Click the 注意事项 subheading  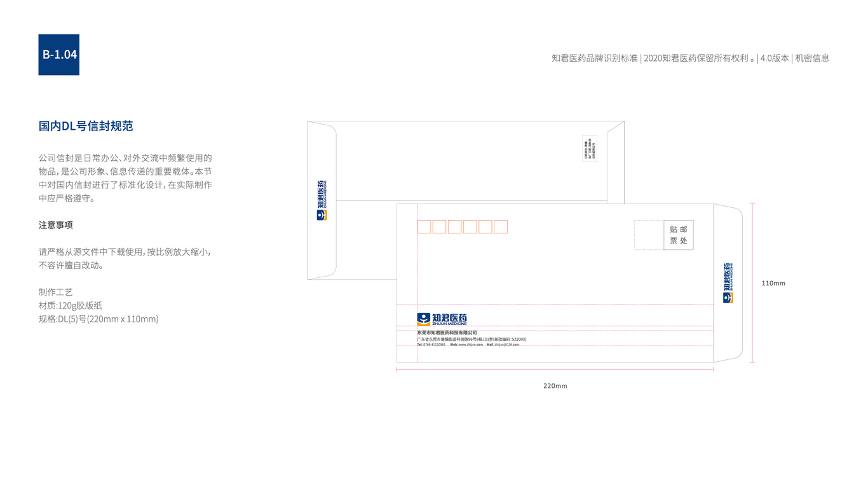(x=56, y=225)
